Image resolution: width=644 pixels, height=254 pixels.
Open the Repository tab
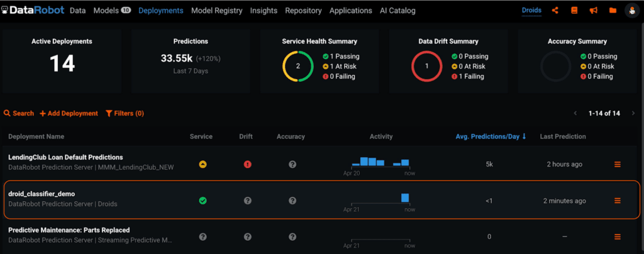[x=304, y=11]
